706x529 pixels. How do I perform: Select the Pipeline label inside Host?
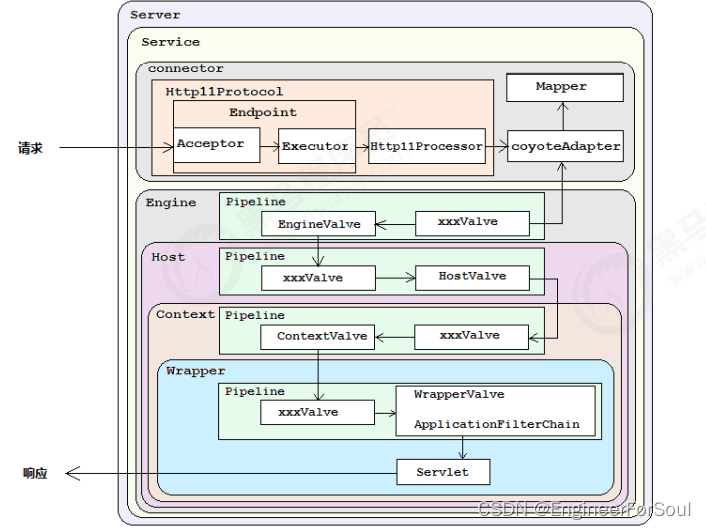(255, 256)
